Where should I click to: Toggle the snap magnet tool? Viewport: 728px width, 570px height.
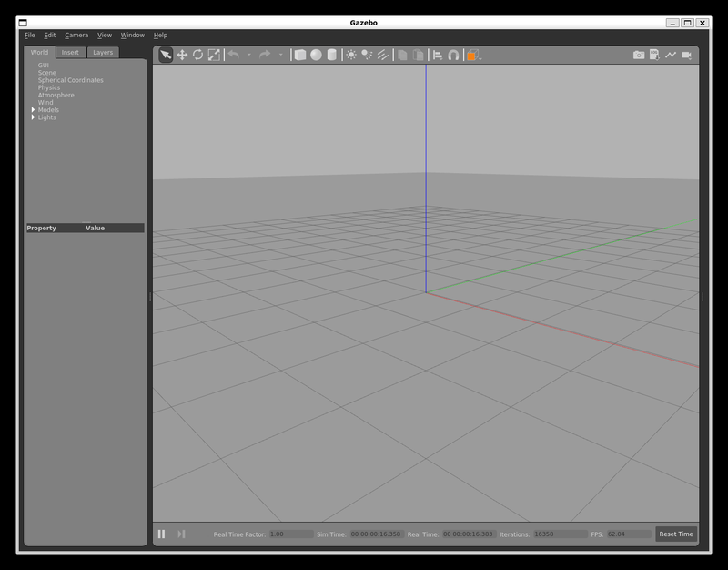[x=453, y=55]
